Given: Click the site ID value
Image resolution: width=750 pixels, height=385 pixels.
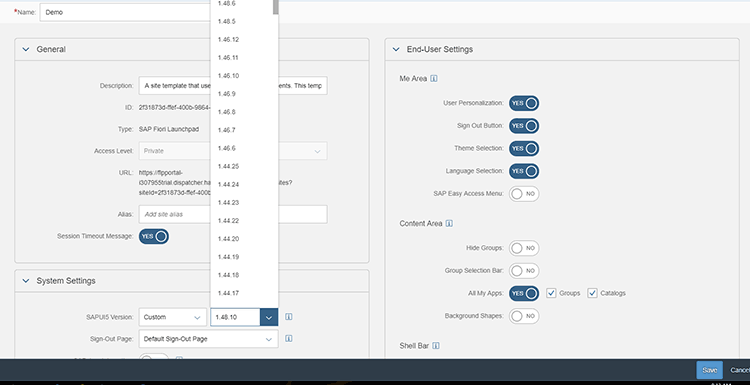Looking at the screenshot, I should coord(175,108).
